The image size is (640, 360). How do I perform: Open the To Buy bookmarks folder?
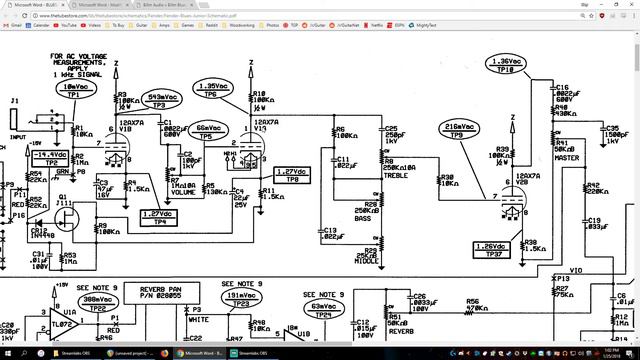tap(115, 25)
